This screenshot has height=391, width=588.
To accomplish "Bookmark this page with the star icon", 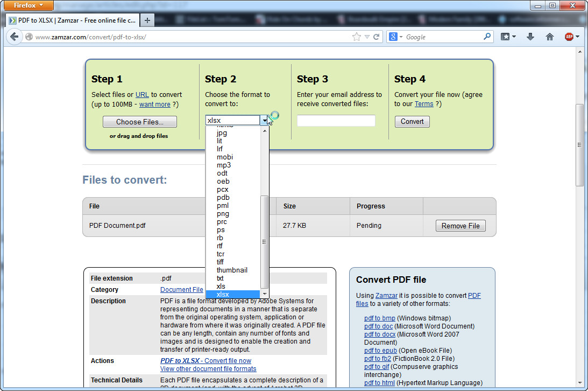I will pyautogui.click(x=356, y=37).
